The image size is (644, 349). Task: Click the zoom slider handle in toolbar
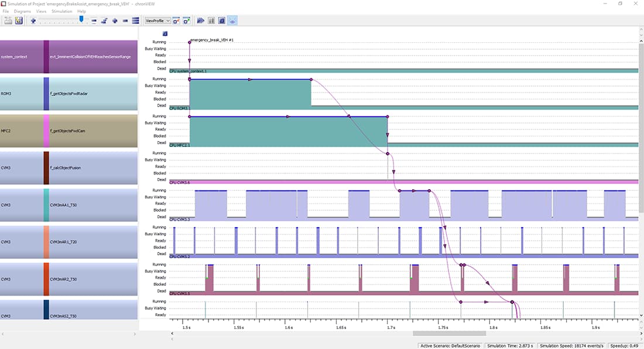[x=81, y=19]
